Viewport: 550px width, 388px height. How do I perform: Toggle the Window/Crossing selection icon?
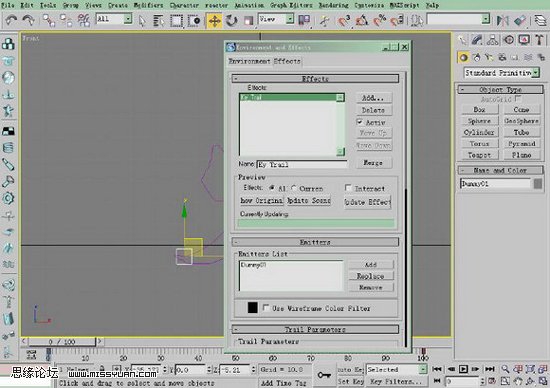pyautogui.click(x=194, y=21)
